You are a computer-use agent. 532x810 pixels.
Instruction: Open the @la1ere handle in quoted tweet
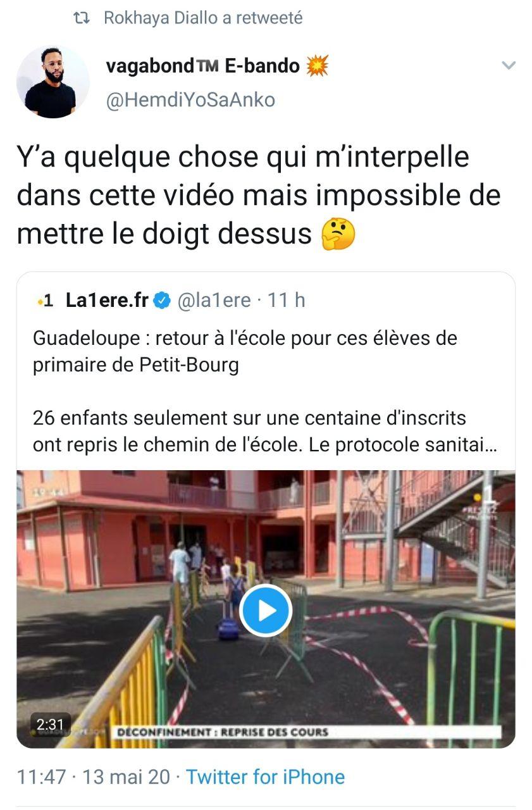[x=213, y=301]
